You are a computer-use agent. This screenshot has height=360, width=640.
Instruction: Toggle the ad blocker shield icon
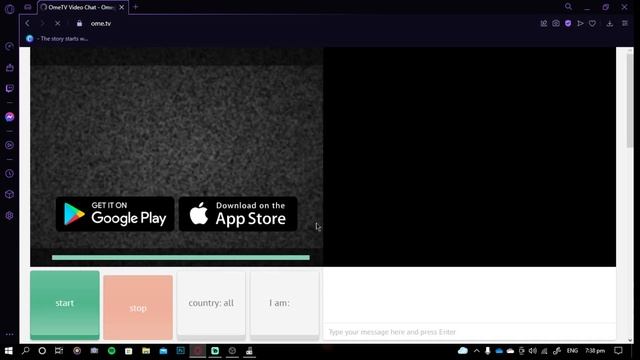568,24
